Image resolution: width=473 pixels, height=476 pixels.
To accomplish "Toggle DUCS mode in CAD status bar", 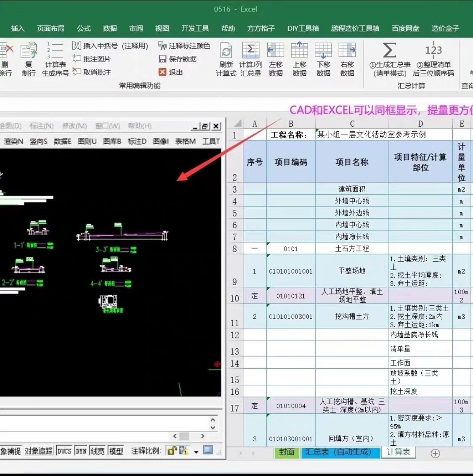I will click(64, 451).
